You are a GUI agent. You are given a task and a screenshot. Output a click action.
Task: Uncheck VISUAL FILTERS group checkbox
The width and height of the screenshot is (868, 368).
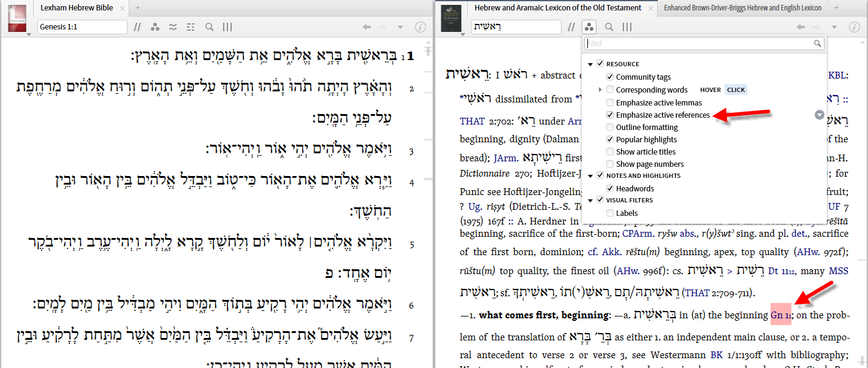click(600, 200)
